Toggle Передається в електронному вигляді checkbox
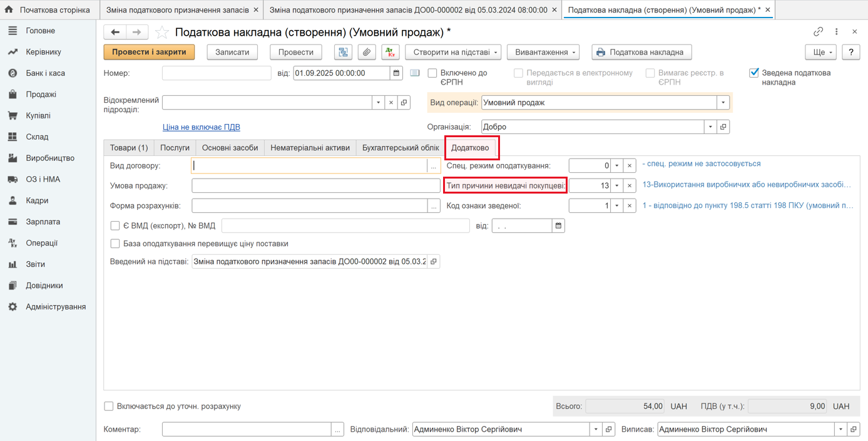Image resolution: width=868 pixels, height=441 pixels. (518, 73)
